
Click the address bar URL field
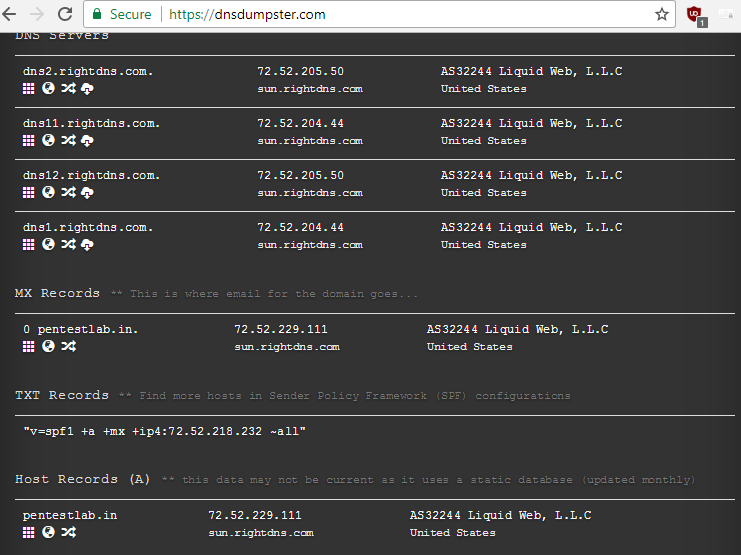click(379, 15)
